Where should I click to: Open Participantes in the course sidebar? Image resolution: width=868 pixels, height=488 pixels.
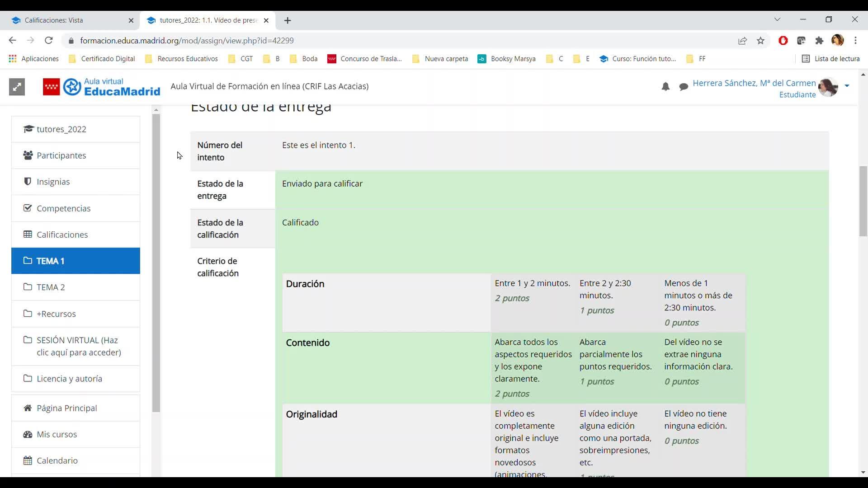(x=61, y=155)
